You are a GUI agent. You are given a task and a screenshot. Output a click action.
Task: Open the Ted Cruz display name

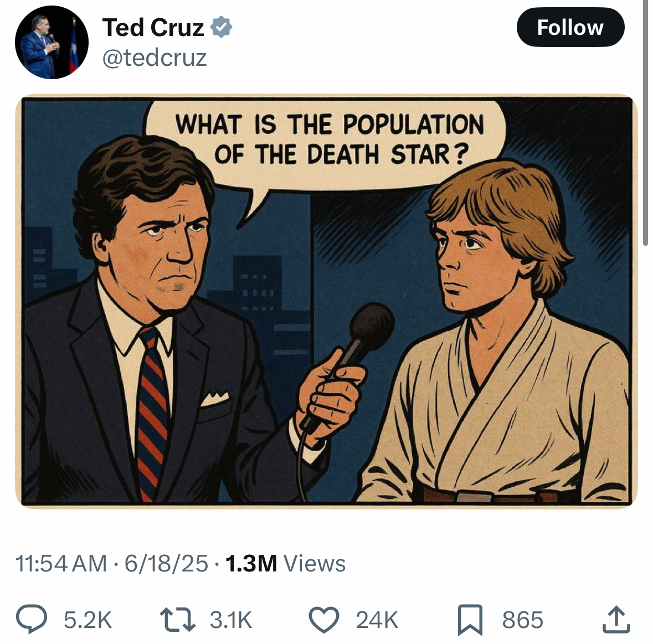[153, 28]
